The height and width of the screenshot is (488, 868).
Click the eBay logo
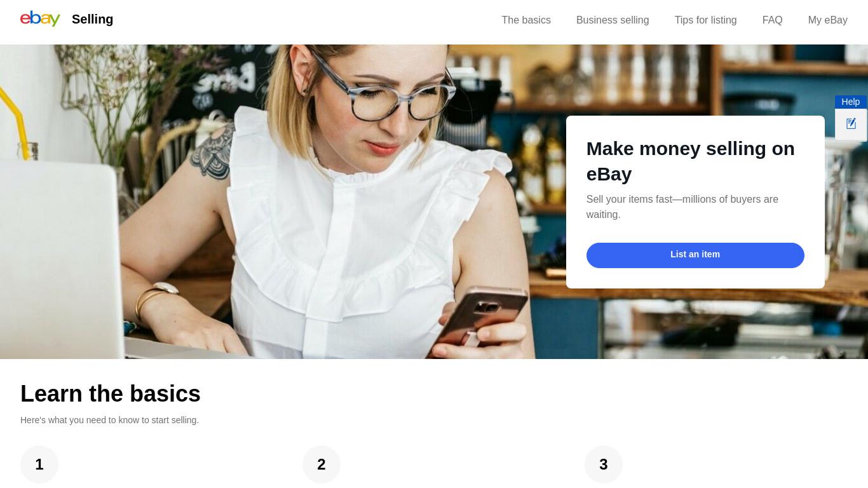40,18
